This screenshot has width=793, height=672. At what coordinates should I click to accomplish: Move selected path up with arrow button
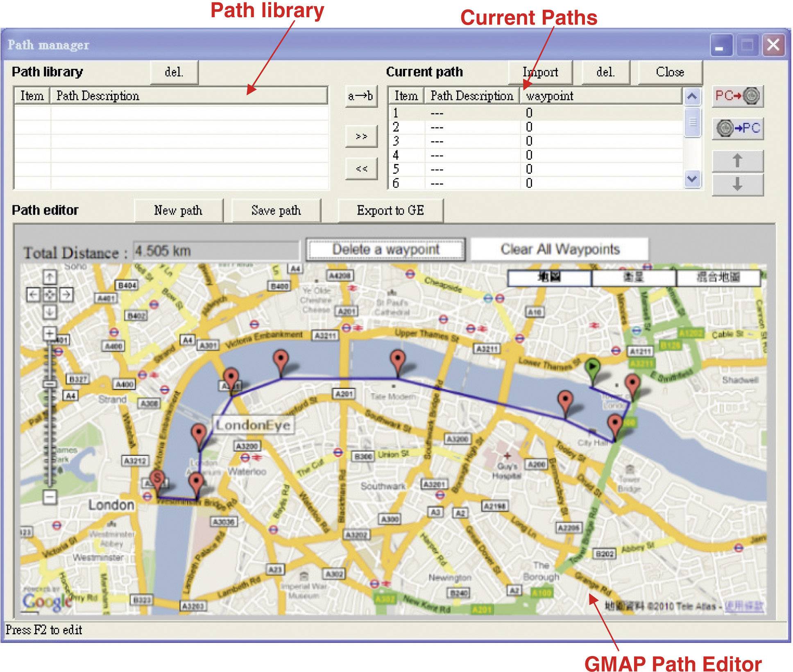(737, 161)
